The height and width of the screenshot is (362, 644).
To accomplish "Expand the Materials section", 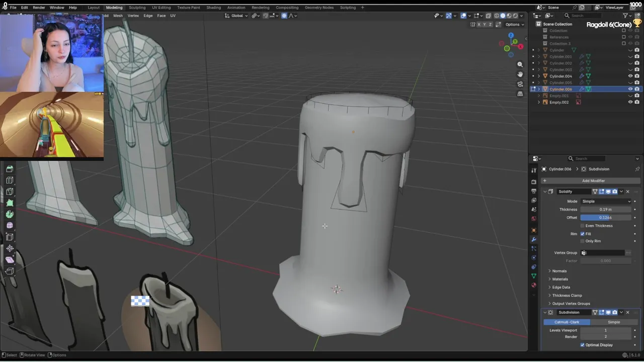I will (x=560, y=279).
